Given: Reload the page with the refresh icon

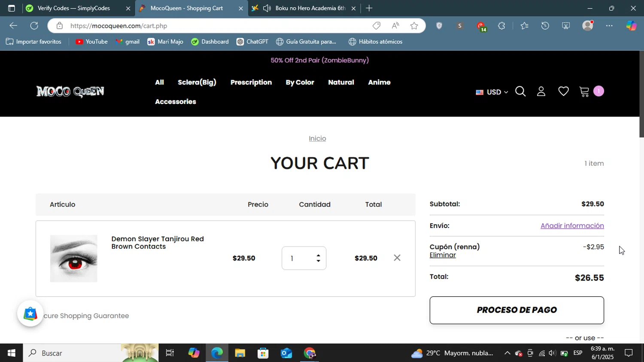Looking at the screenshot, I should (34, 26).
